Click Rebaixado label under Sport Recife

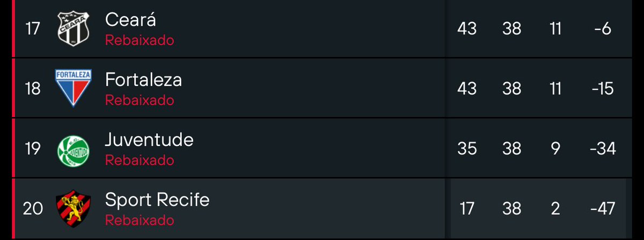click(140, 221)
